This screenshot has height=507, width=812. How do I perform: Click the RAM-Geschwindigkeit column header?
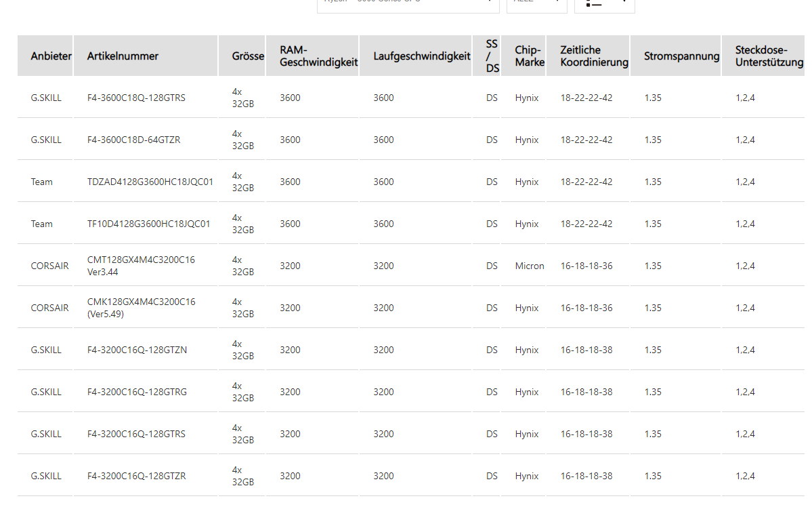pyautogui.click(x=312, y=56)
